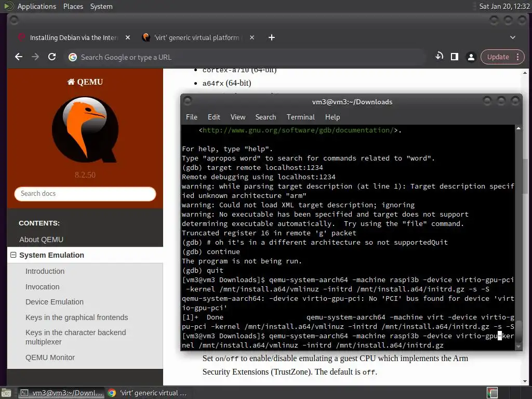Click the terminal scrollbar up arrow
532x399 pixels.
coord(518,128)
